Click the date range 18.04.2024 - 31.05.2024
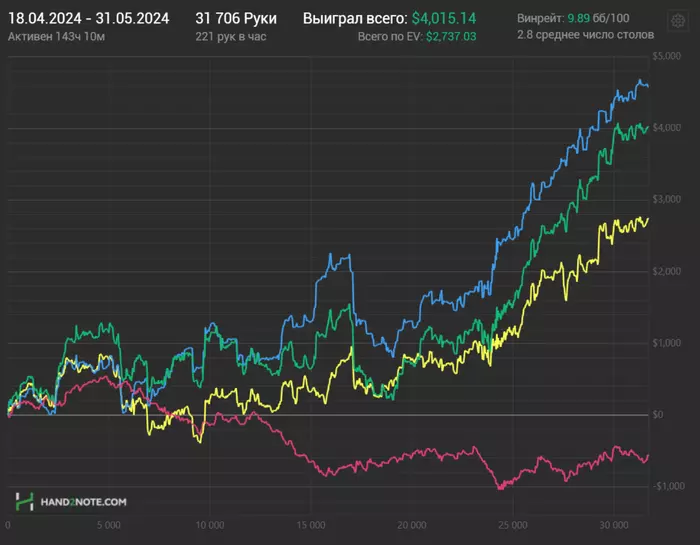The height and width of the screenshot is (545, 700). click(88, 18)
